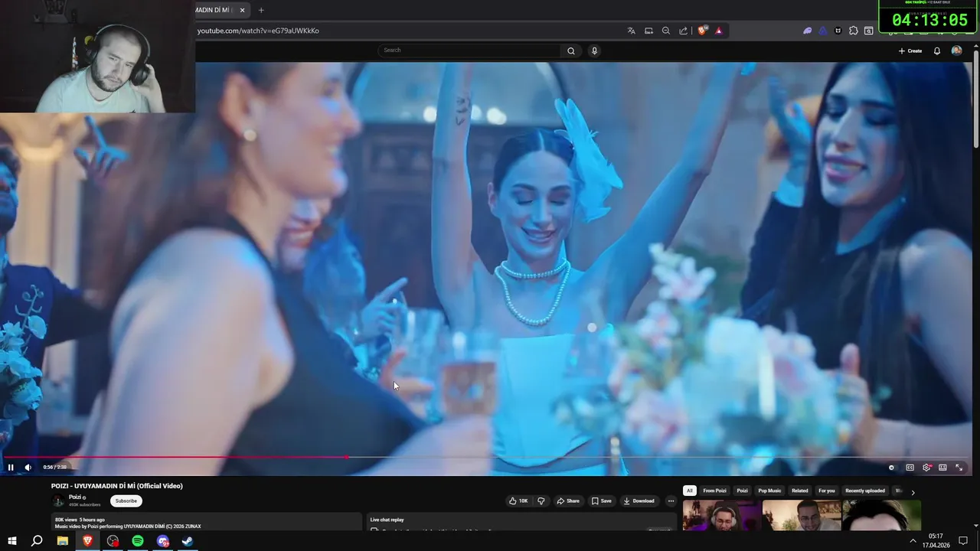Select the Related filter chip
980x551 pixels.
pyautogui.click(x=800, y=491)
